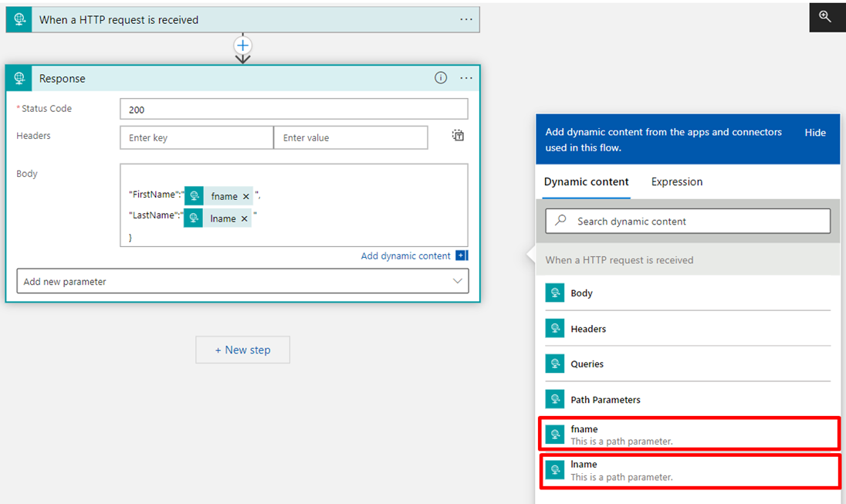
Task: Open the Response action info icon
Action: tap(441, 78)
